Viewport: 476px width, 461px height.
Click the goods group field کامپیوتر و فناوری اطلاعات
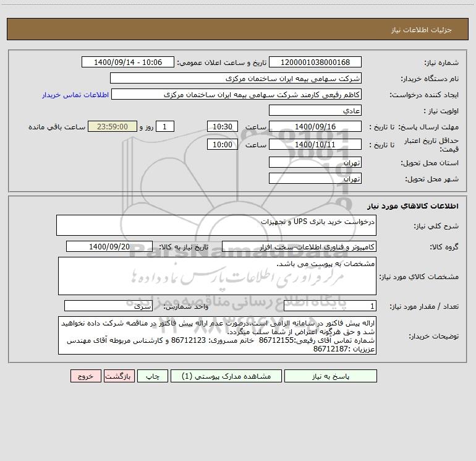point(299,246)
